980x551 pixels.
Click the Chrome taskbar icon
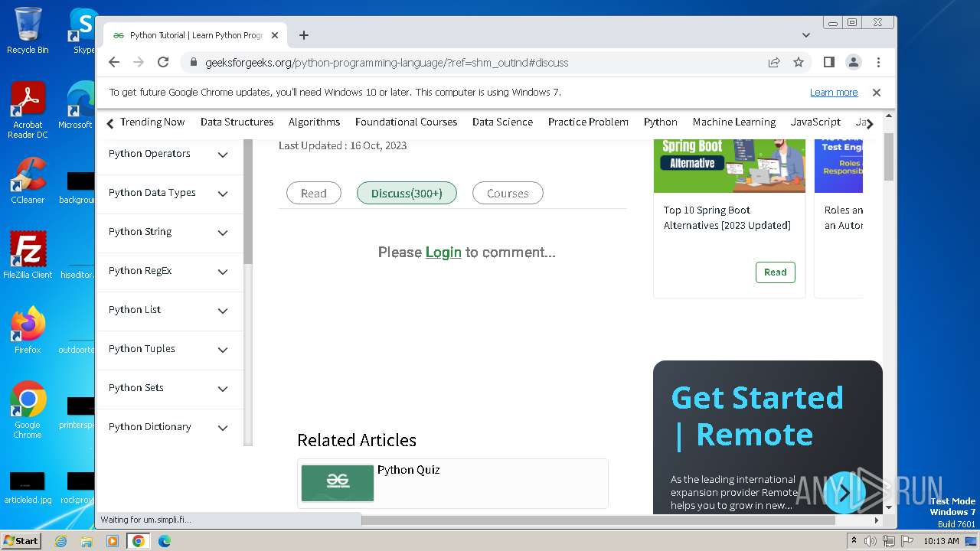pyautogui.click(x=139, y=541)
